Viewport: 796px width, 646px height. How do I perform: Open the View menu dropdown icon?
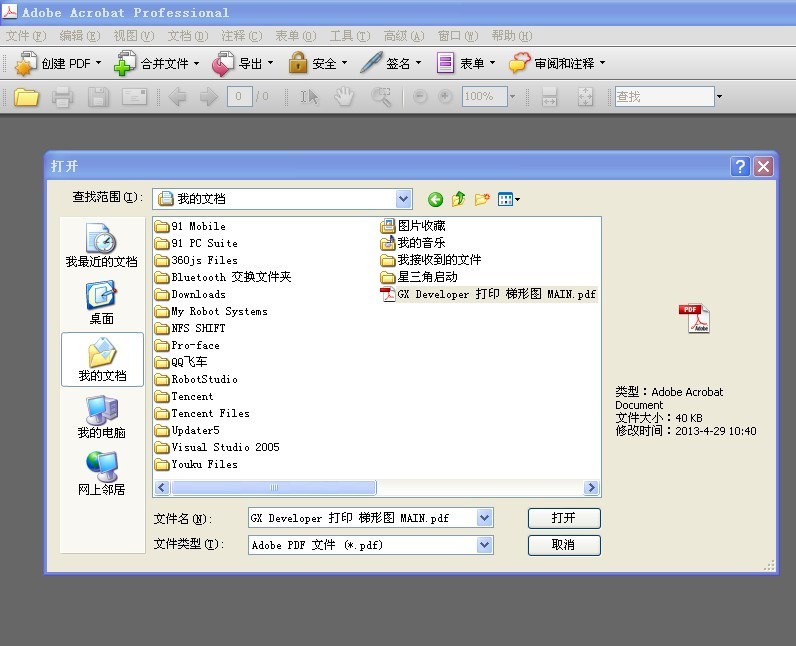[509, 199]
